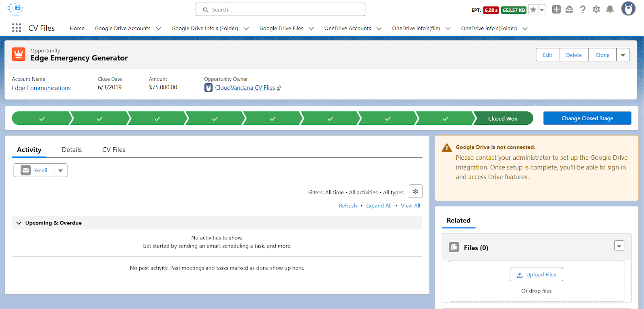Screen dimensions: 644x309
Task: Open the Google Drive Info's (Folder) tab
Action: coord(205,28)
